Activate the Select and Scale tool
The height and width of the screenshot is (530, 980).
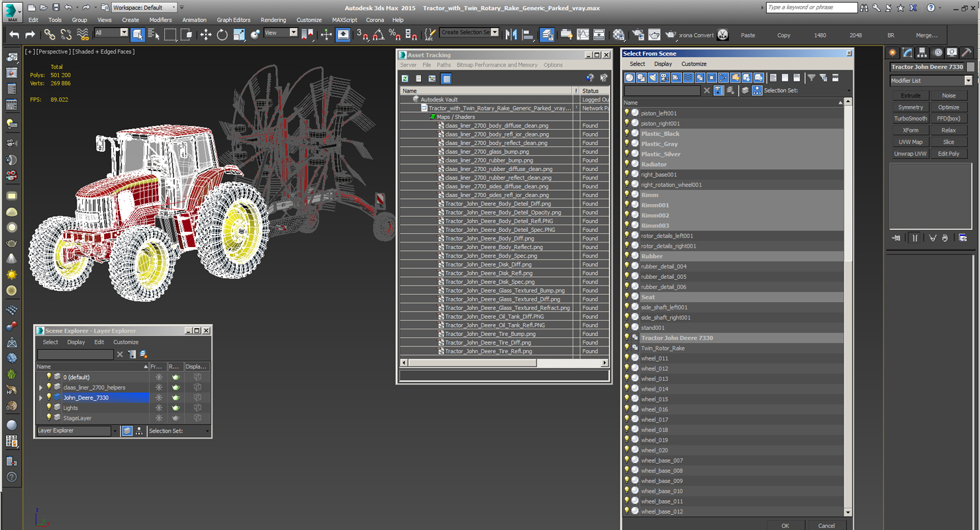point(238,34)
